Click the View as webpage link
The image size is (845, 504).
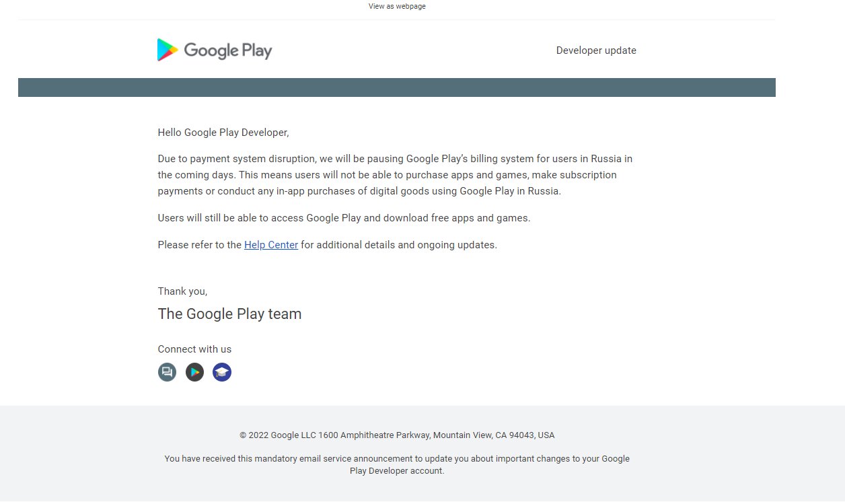[x=396, y=6]
